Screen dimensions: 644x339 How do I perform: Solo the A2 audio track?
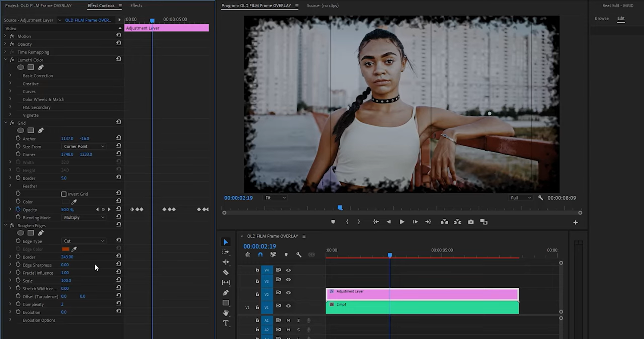coord(298,330)
